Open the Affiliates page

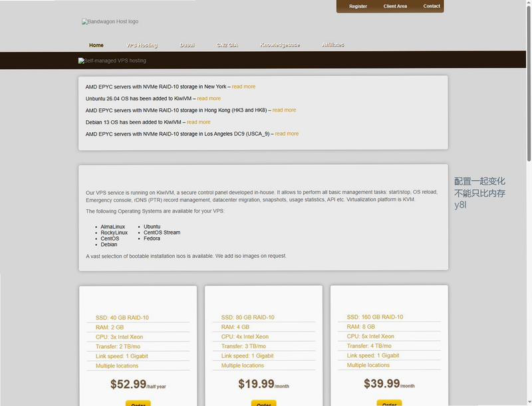[x=333, y=45]
